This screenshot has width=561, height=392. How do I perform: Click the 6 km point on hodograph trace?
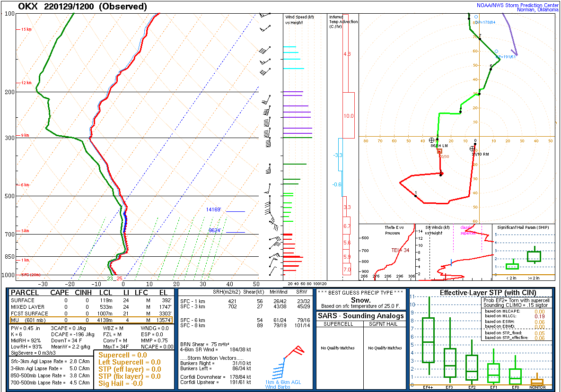point(491,69)
